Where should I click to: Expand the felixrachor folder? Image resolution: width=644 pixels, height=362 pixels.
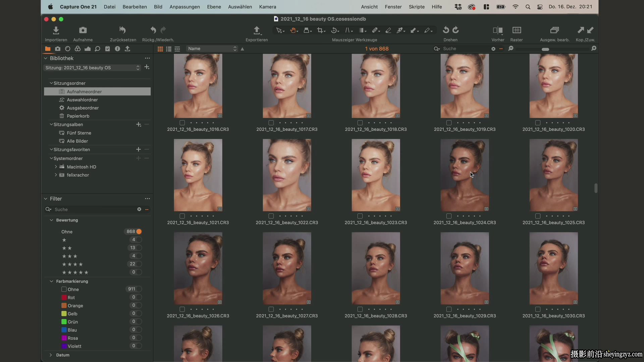click(x=56, y=175)
